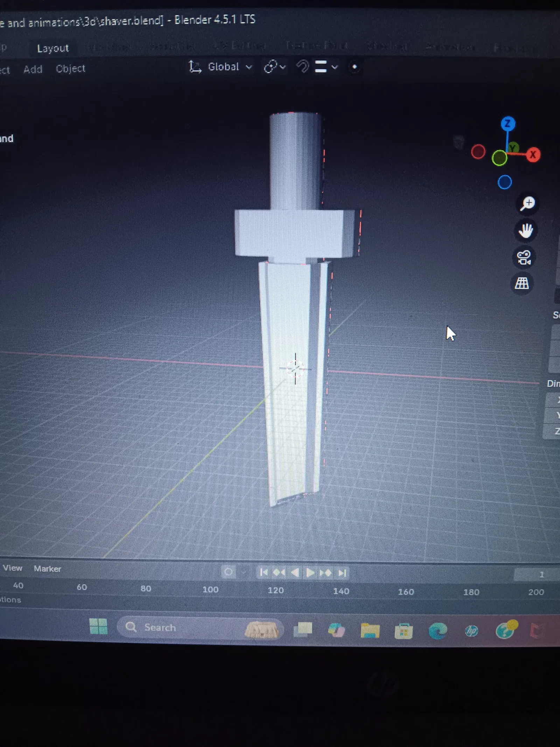The height and width of the screenshot is (747, 560).
Task: Open Microsoft Edge from the taskbar
Action: [x=437, y=631]
